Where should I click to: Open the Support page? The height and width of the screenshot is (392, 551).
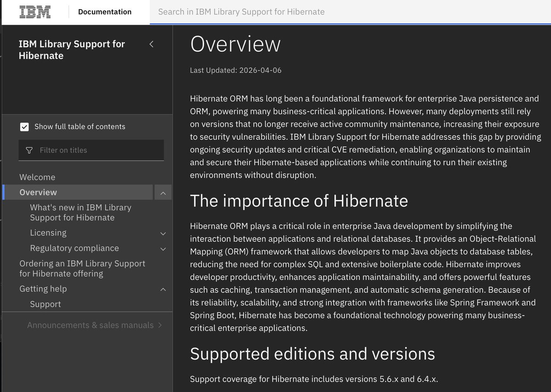(45, 304)
